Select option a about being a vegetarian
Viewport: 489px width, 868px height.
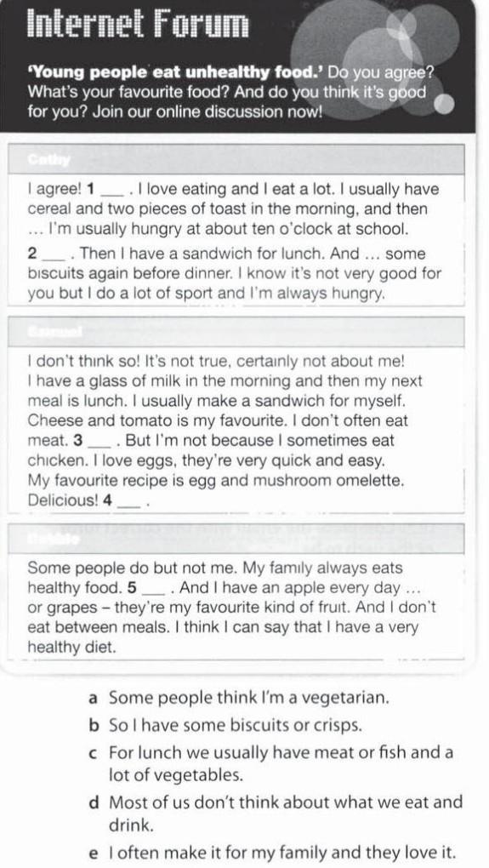pos(239,698)
